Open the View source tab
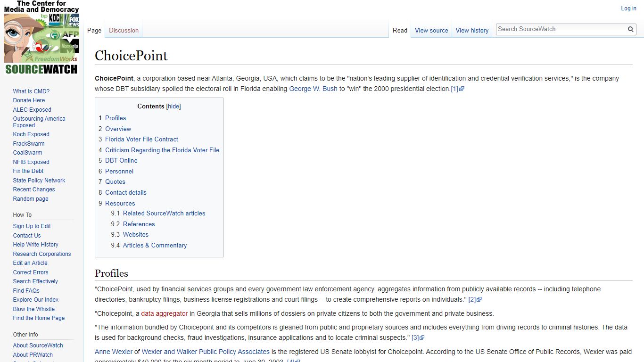Image resolution: width=644 pixels, height=362 pixels. [x=431, y=30]
